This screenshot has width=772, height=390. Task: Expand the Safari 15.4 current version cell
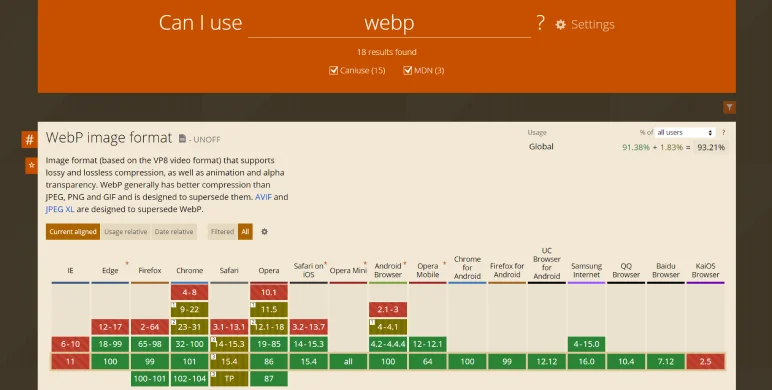tap(229, 361)
